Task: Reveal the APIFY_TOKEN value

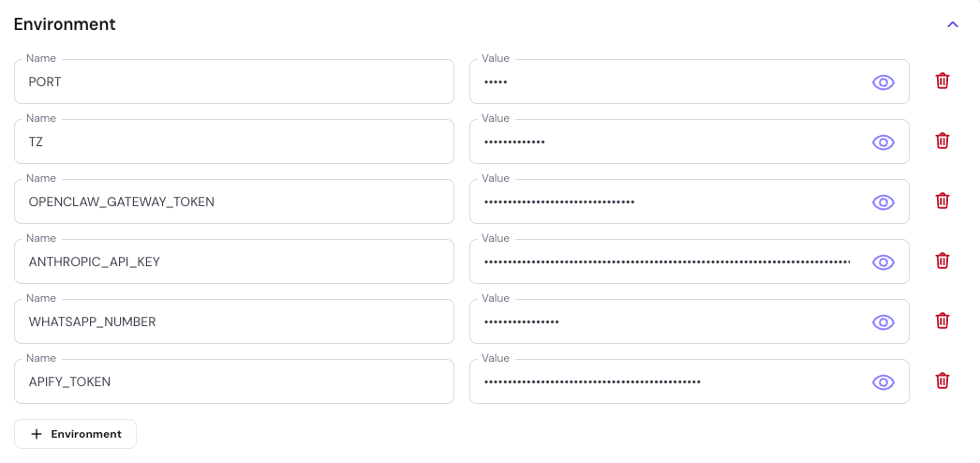Action: pyautogui.click(x=883, y=382)
